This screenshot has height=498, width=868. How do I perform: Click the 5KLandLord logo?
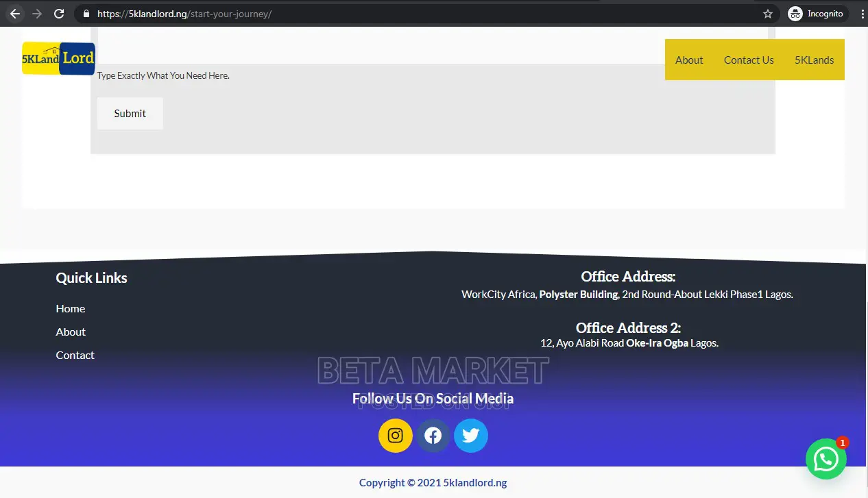point(58,58)
